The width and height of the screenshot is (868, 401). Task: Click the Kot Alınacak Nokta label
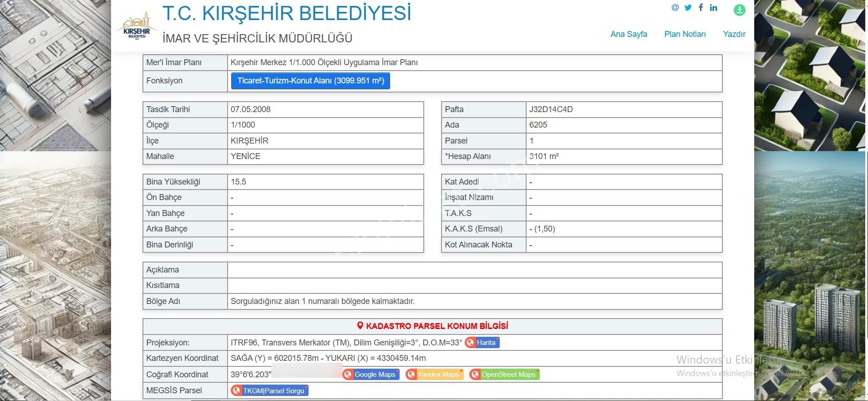(478, 245)
